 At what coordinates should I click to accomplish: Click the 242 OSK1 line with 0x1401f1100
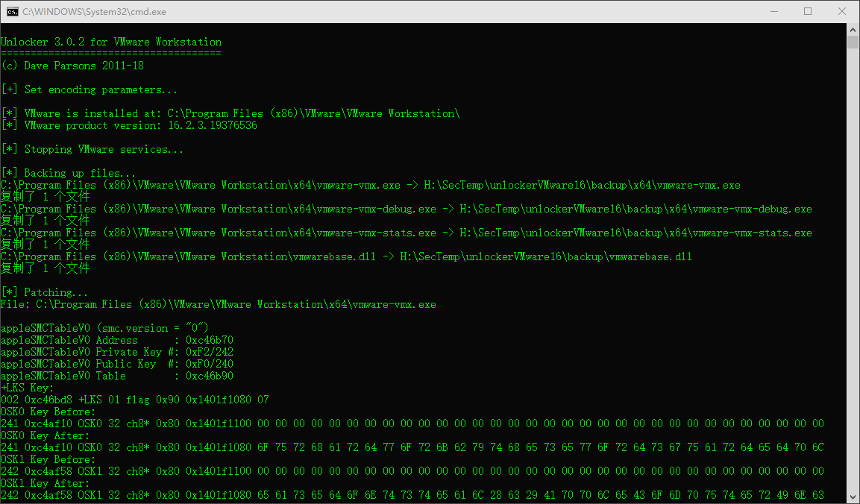[412, 471]
